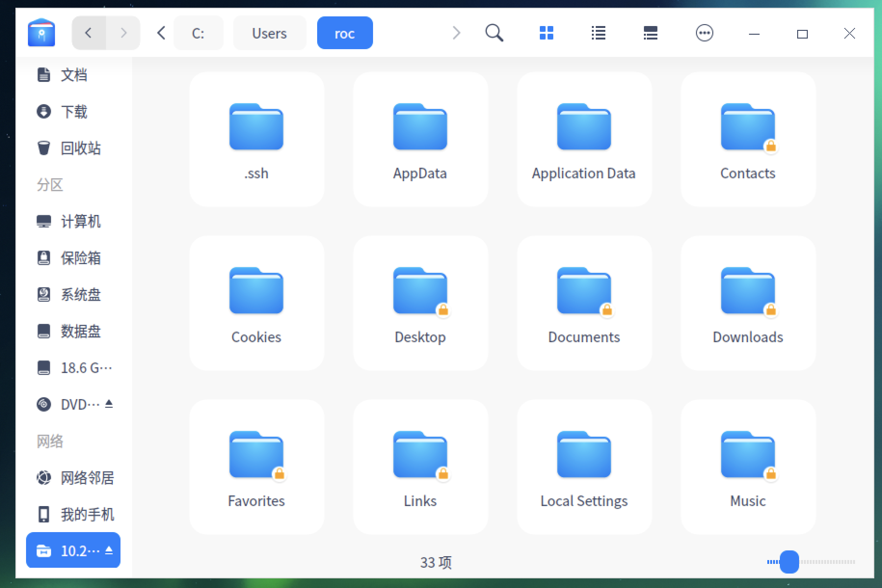Collapse breadcrumb with the left chevron

coord(161,33)
